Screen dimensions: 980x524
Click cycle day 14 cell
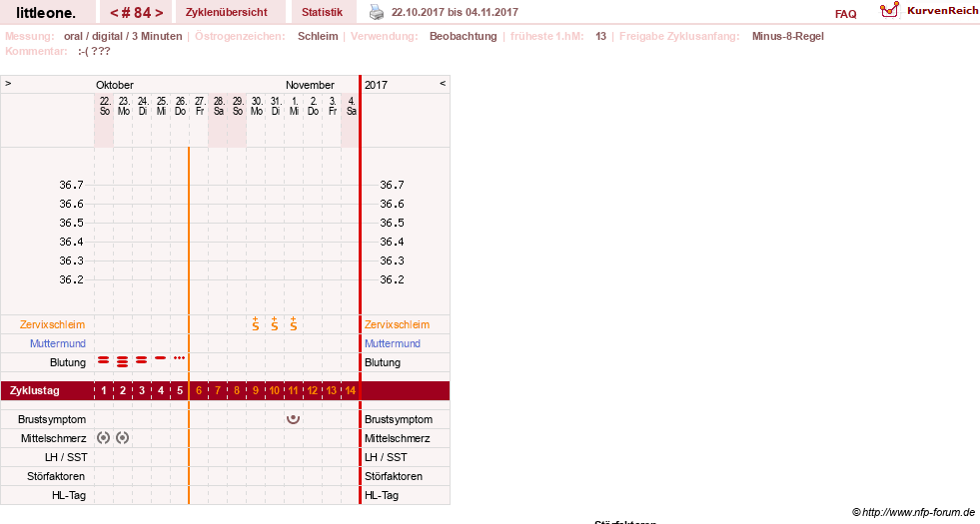350,390
